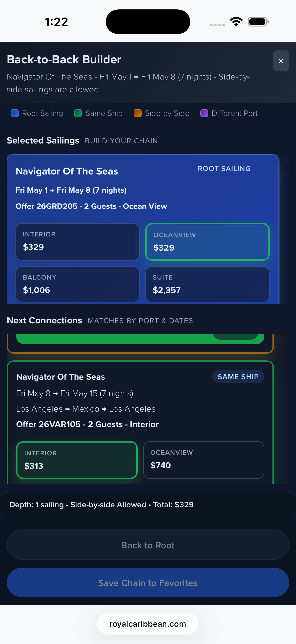
Task: Tap the battery status icon
Action: tap(258, 22)
